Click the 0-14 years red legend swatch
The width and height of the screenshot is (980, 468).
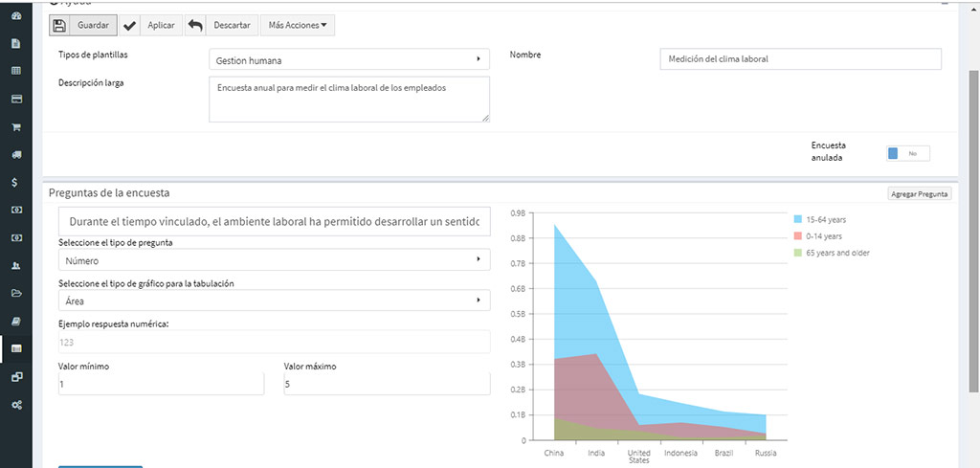(798, 236)
